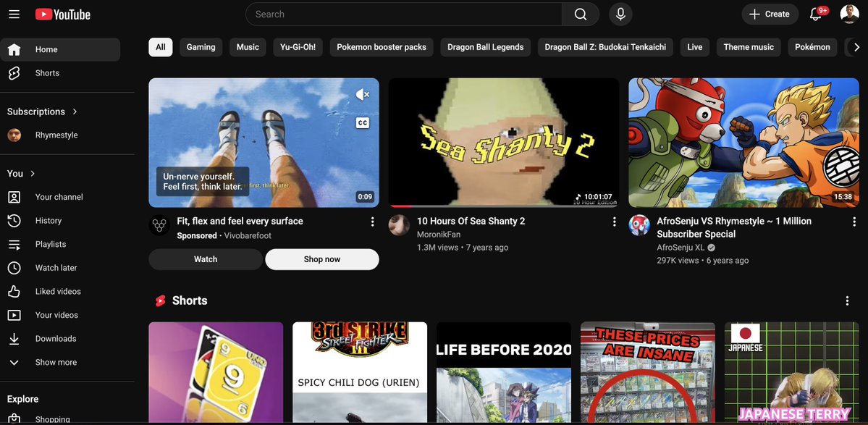Viewport: 868px width, 425px height.
Task: Open the AfroSenju XL channel name link
Action: [681, 248]
